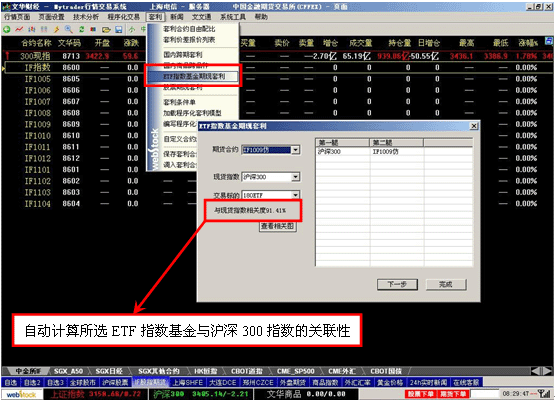Screen dimensions: 555x400
Task: Open the 全球股市 bottom tab
Action: (x=82, y=382)
